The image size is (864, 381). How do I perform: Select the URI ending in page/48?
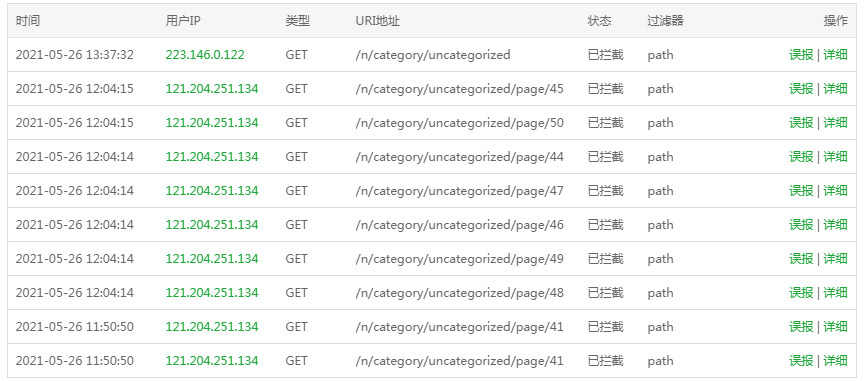coord(460,293)
